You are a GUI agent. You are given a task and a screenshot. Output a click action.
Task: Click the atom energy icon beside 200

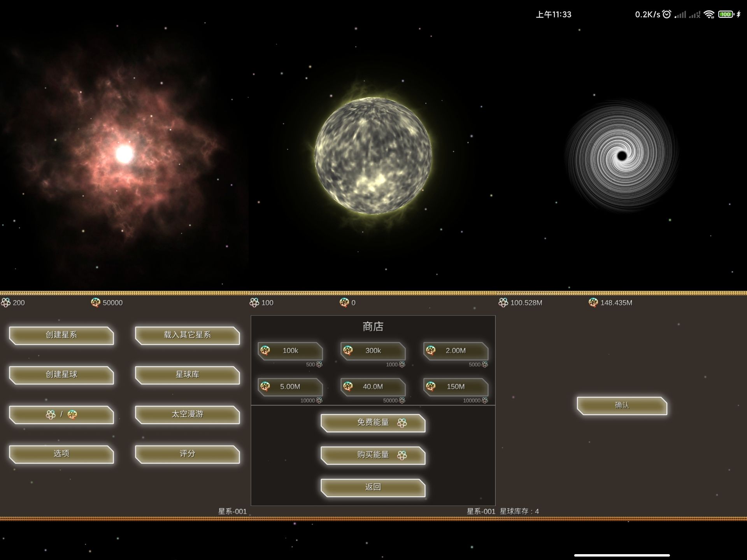pos(5,303)
